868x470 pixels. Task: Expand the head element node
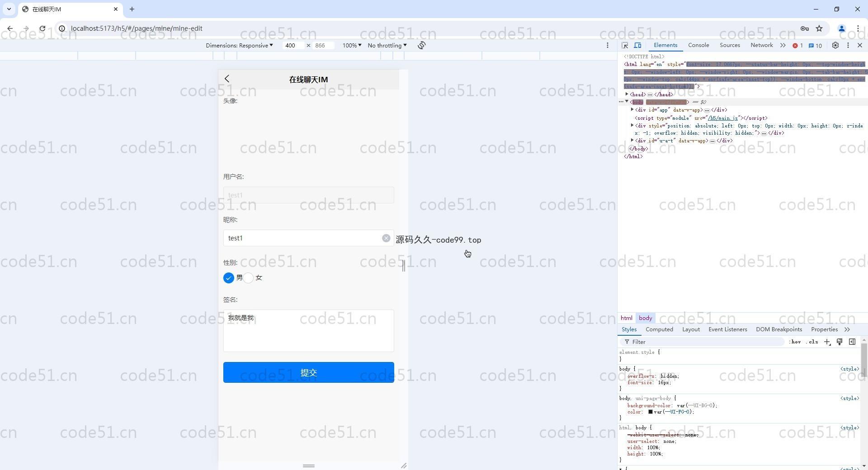(x=627, y=94)
